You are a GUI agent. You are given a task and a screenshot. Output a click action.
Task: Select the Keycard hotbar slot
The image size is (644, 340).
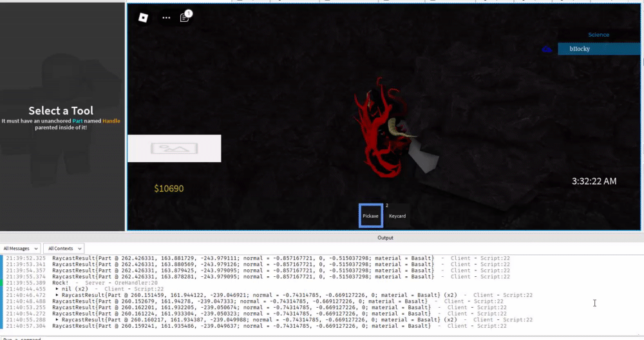click(x=397, y=216)
